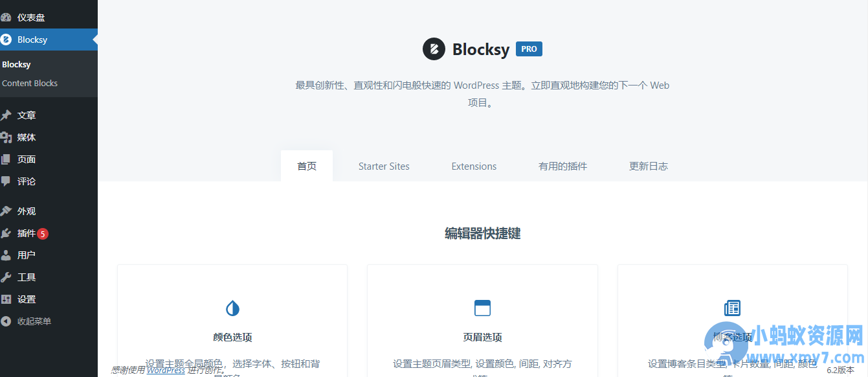
Task: Select the header icon above 页眉选项
Action: point(482,308)
